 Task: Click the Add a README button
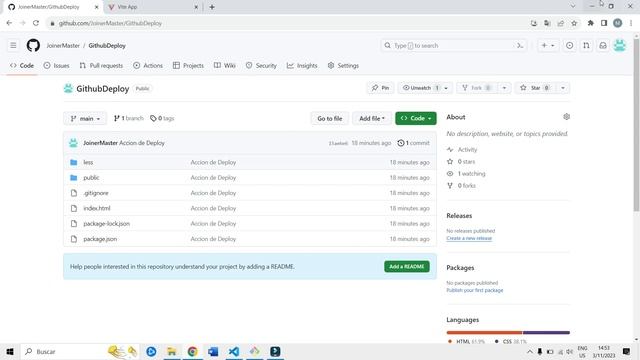(x=407, y=267)
